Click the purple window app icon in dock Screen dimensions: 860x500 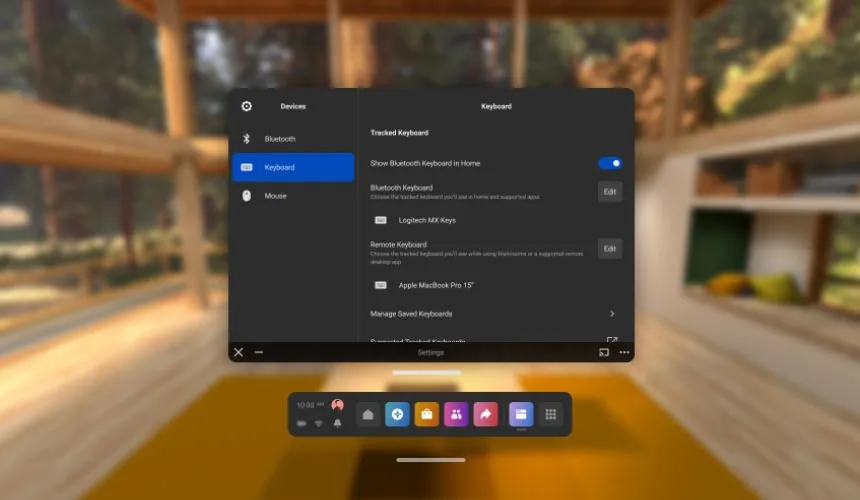coord(521,414)
